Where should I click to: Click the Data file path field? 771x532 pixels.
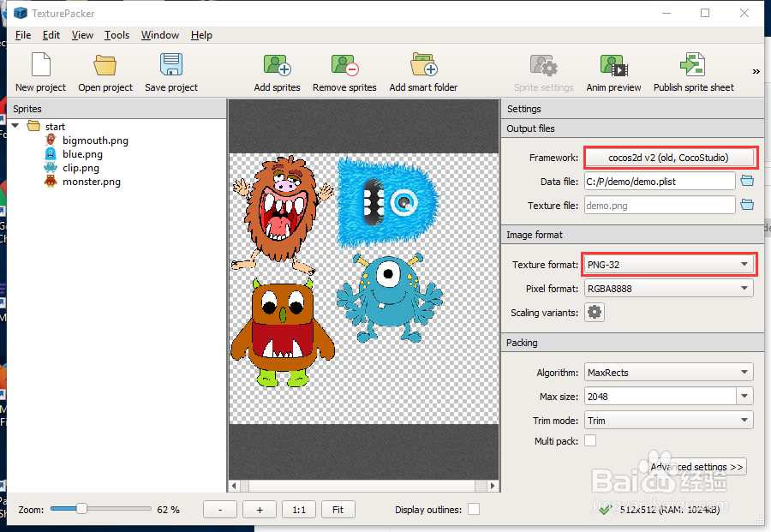coord(660,181)
